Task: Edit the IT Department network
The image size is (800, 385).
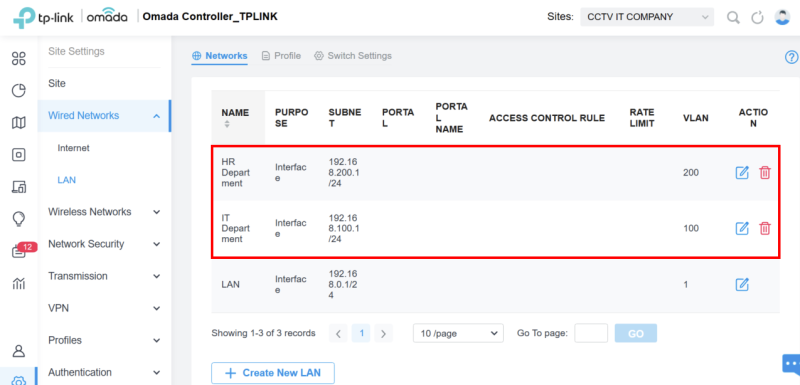Action: [x=742, y=228]
